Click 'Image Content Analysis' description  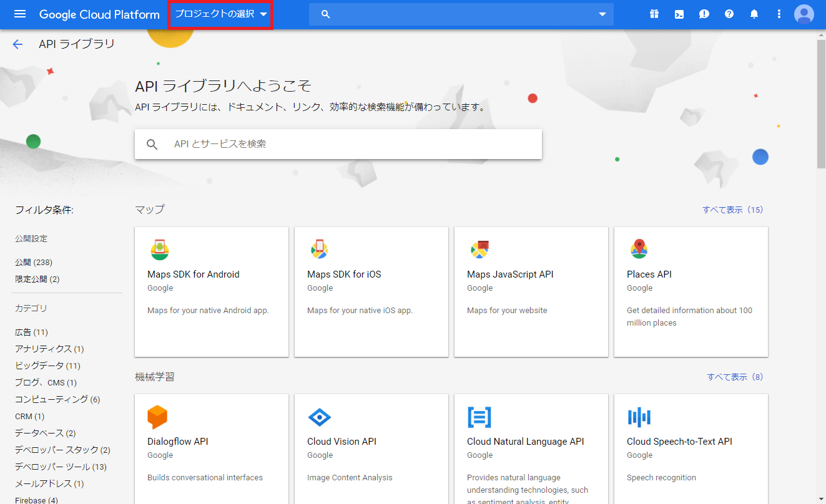tap(350, 478)
